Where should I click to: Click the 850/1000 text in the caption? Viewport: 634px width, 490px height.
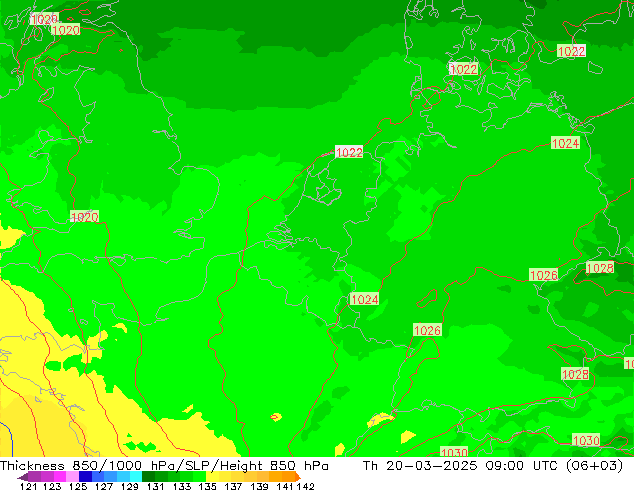click(107, 466)
